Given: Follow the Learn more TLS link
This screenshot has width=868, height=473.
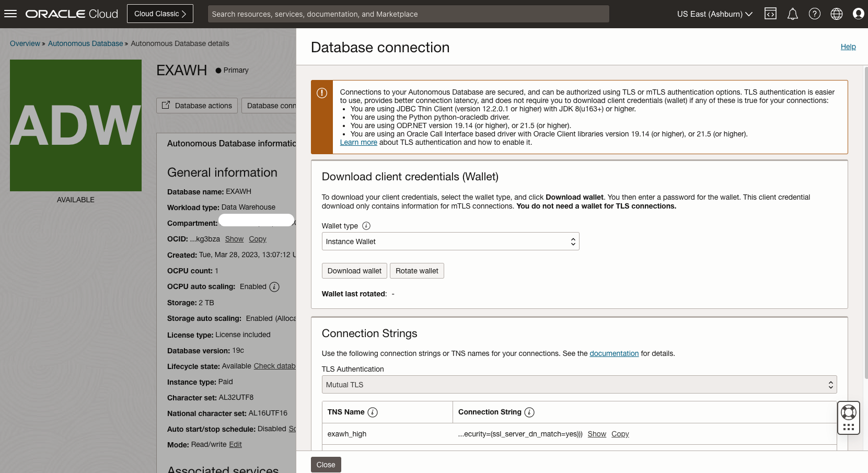Looking at the screenshot, I should (x=358, y=142).
